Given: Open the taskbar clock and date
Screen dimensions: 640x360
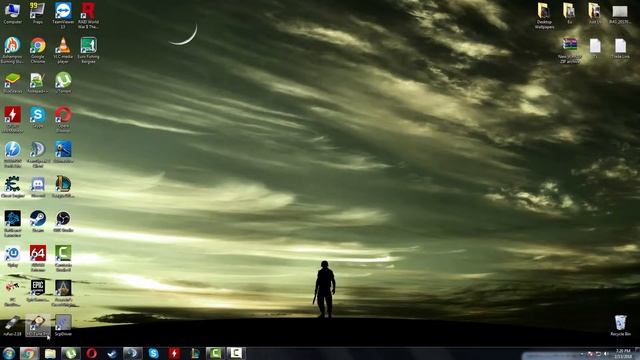Looking at the screenshot, I should click(x=623, y=354).
